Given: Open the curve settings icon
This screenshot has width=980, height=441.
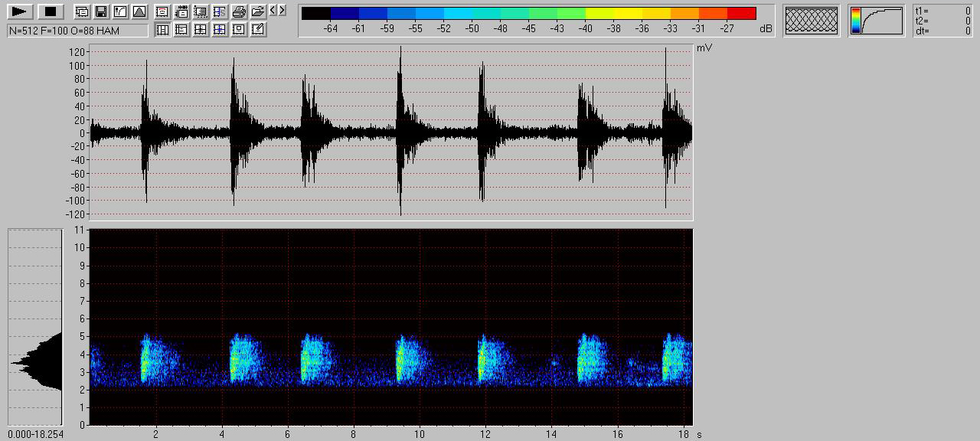Looking at the screenshot, I should tap(119, 11).
